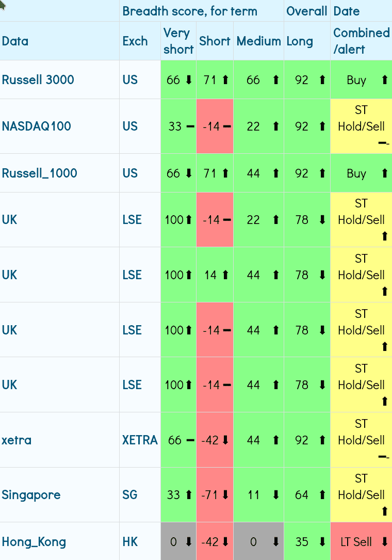Click the up arrow in Russell 3000's Buy alert cell

click(x=384, y=80)
